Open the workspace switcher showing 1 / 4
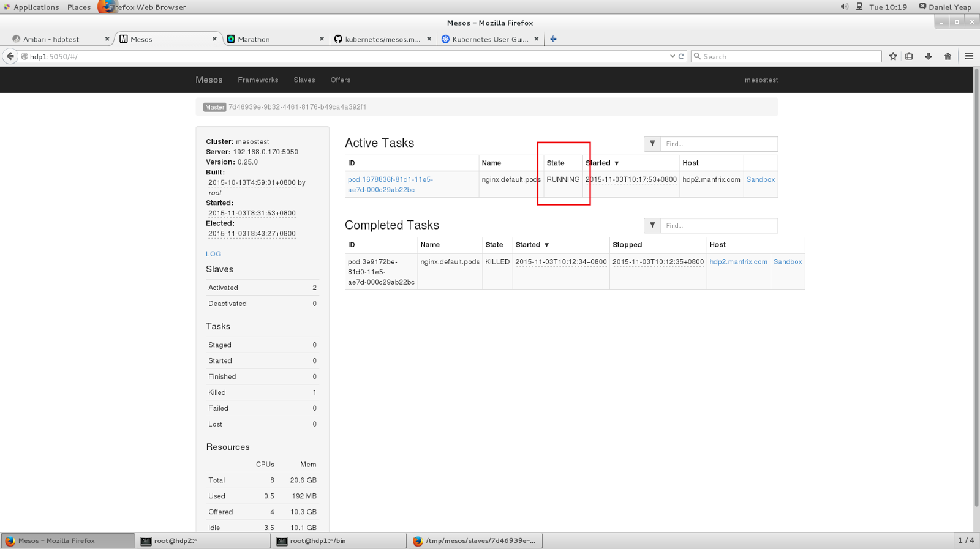Viewport: 980px width, 549px height. 966,540
